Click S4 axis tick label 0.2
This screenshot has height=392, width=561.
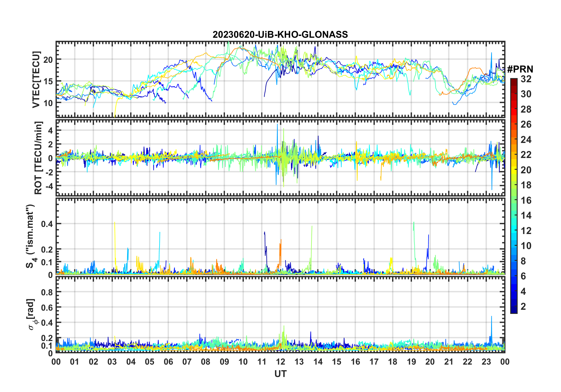(47, 249)
